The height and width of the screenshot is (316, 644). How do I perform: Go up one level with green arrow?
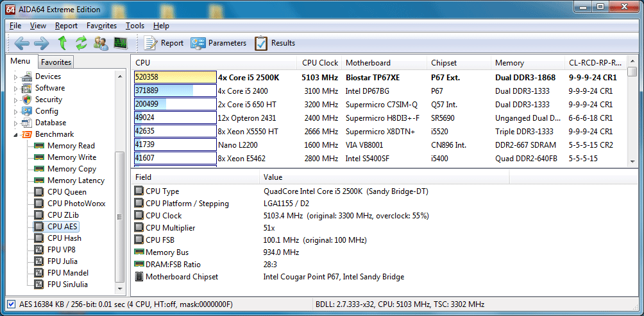point(62,43)
